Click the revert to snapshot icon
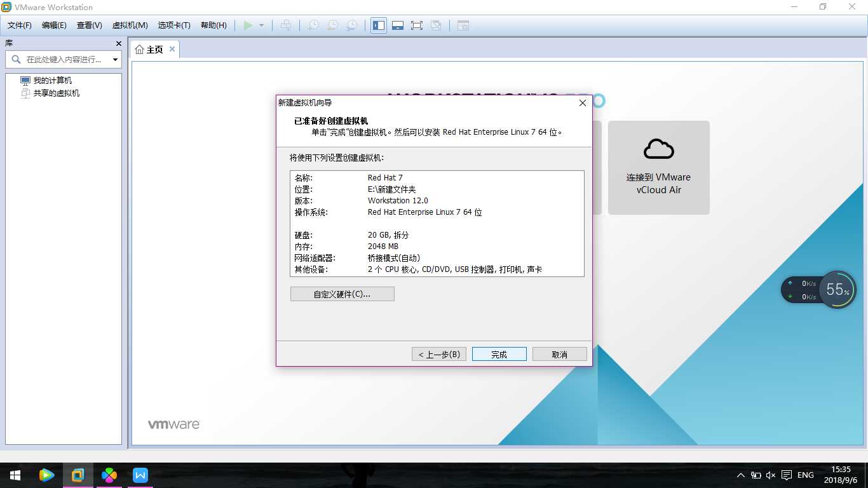The height and width of the screenshot is (488, 868). (x=332, y=25)
